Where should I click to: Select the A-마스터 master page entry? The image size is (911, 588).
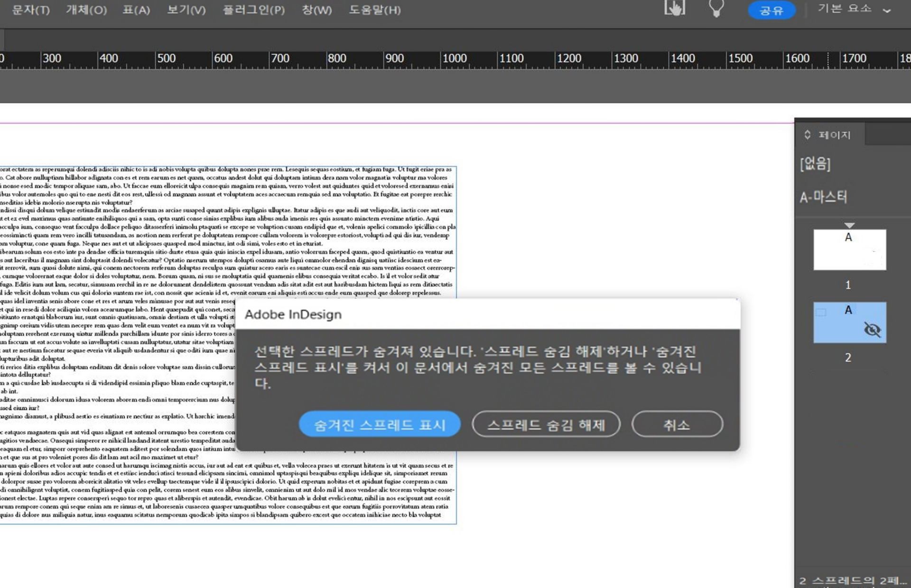824,196
